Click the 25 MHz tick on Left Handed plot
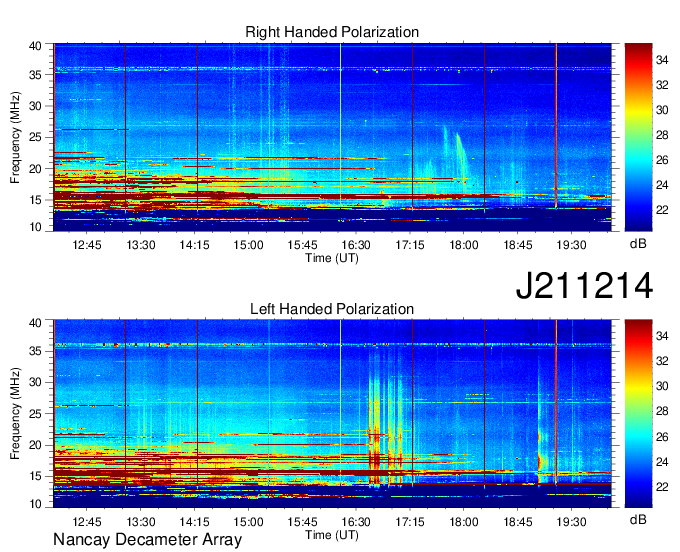The height and width of the screenshot is (552, 680). pos(35,414)
